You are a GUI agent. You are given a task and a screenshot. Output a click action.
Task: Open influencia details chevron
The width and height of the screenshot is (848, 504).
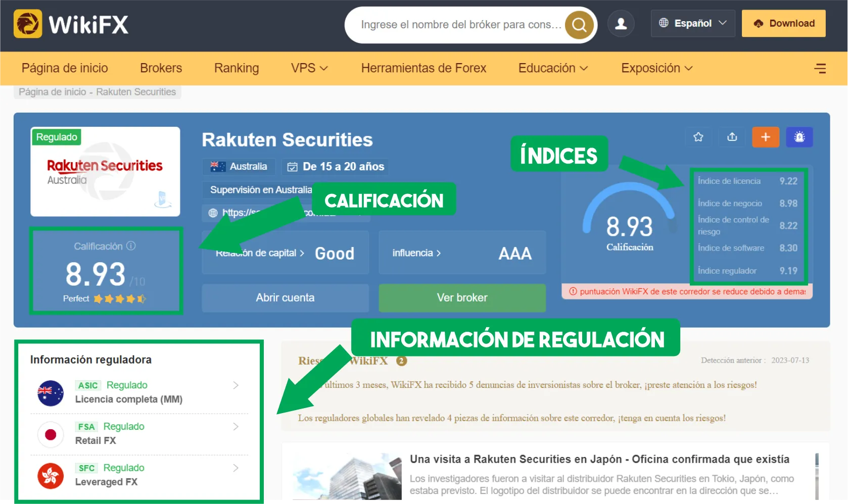tap(439, 253)
